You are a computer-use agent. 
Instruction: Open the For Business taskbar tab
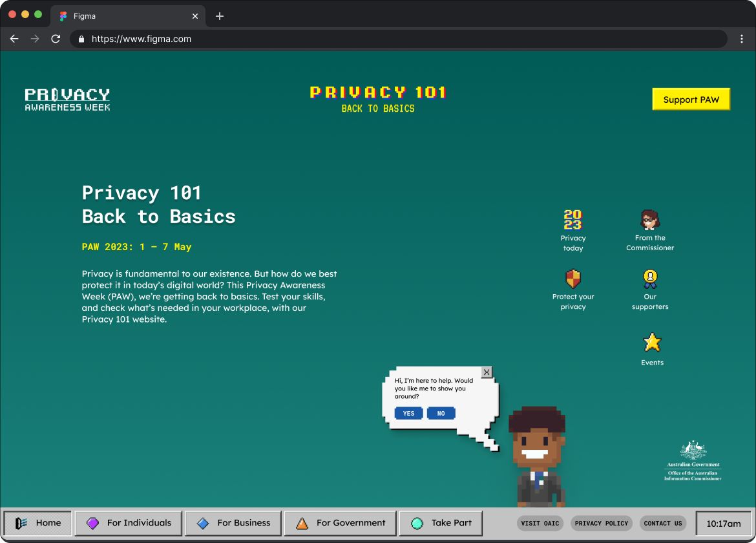[x=233, y=523]
